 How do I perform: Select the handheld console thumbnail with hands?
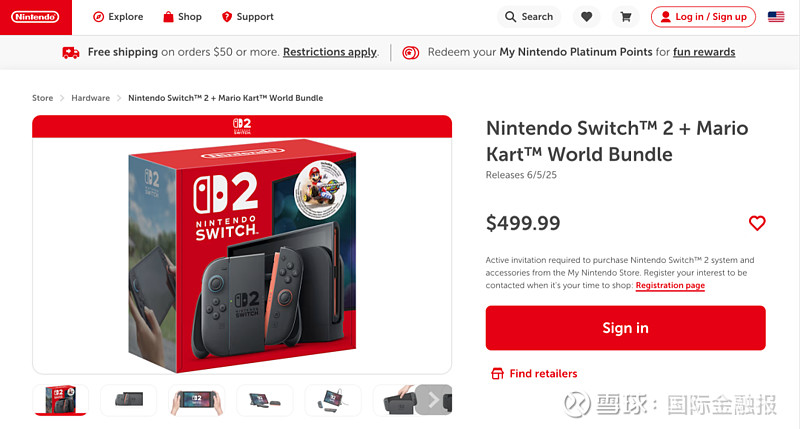197,400
